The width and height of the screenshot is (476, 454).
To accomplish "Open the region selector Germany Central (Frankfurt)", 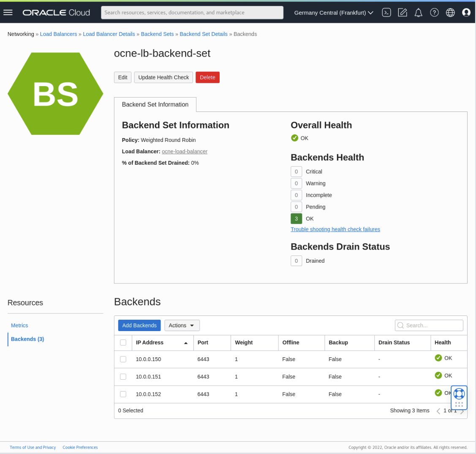I will click(x=333, y=12).
